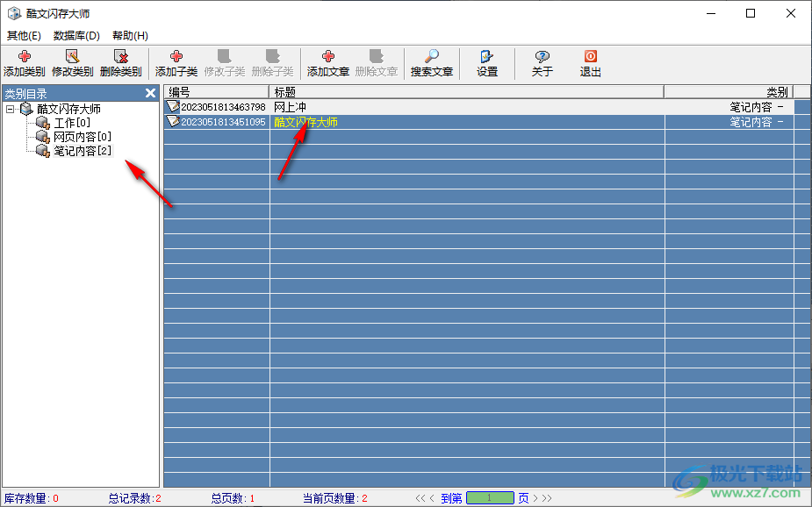Go to previous page with <
Image resolution: width=812 pixels, height=507 pixels.
point(432,498)
